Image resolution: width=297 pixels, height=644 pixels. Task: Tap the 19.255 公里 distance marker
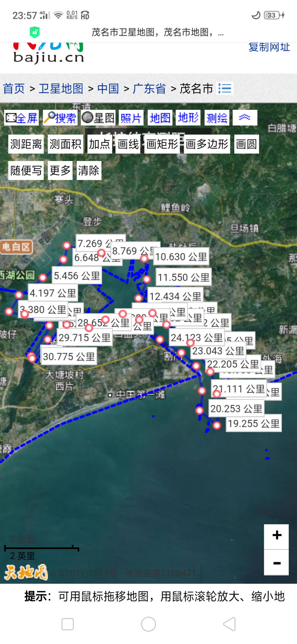[254, 423]
